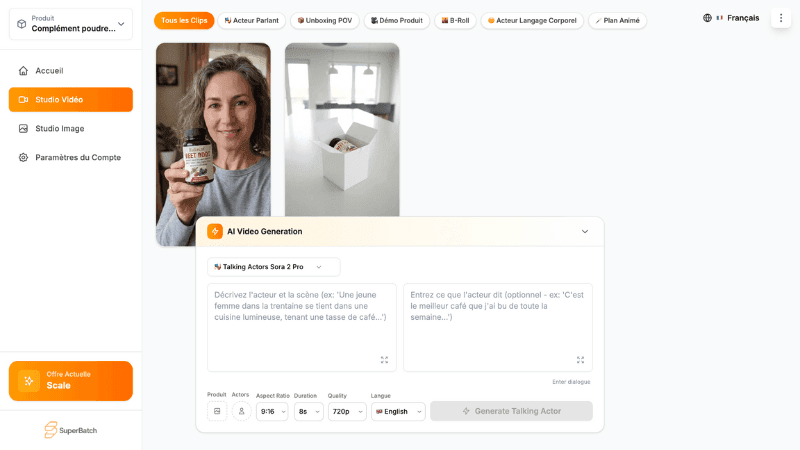Click the SuperBatch logo
Screen dimensions: 800x450
coord(70,430)
